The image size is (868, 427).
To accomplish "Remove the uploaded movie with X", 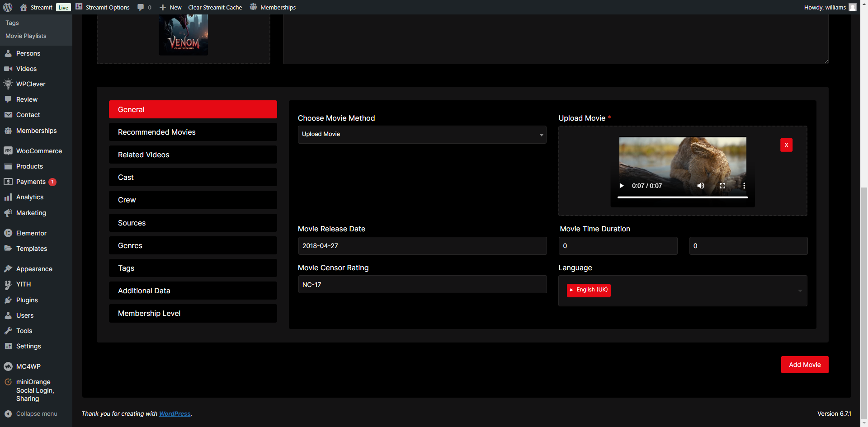I will [x=786, y=145].
